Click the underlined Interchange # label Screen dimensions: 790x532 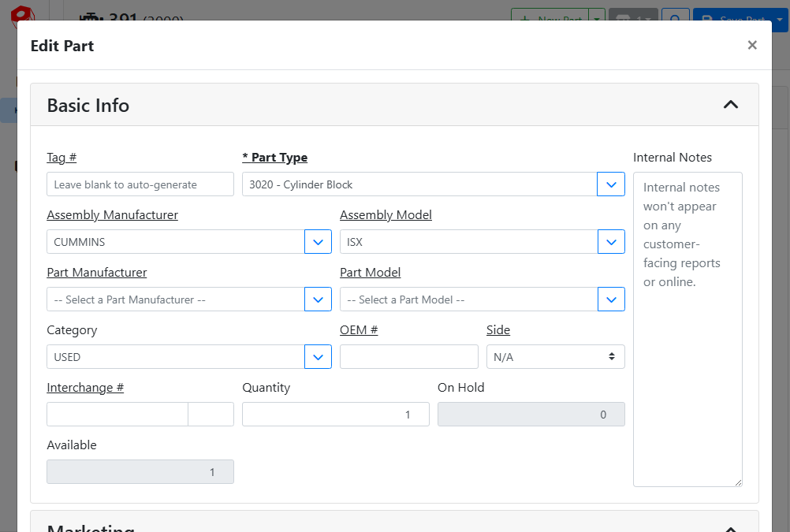(x=85, y=388)
